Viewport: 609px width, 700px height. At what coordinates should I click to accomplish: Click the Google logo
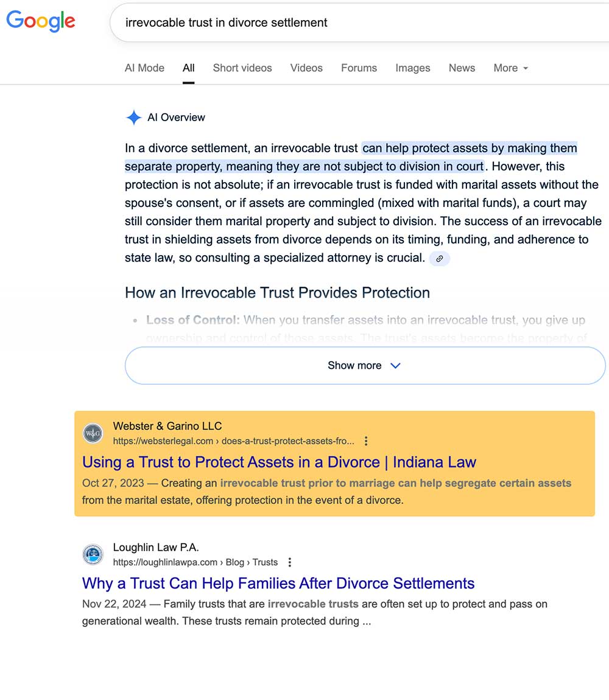pyautogui.click(x=41, y=21)
